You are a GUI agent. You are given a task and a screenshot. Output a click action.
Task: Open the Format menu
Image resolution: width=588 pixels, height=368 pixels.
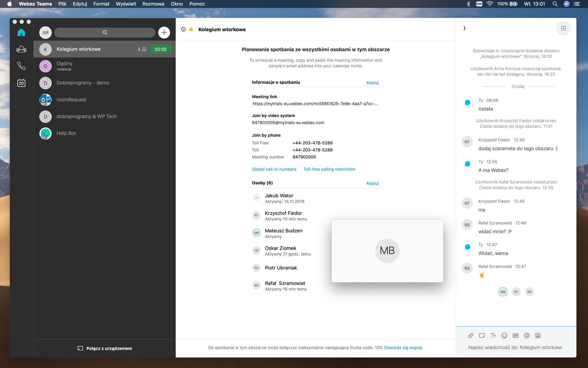click(x=101, y=4)
